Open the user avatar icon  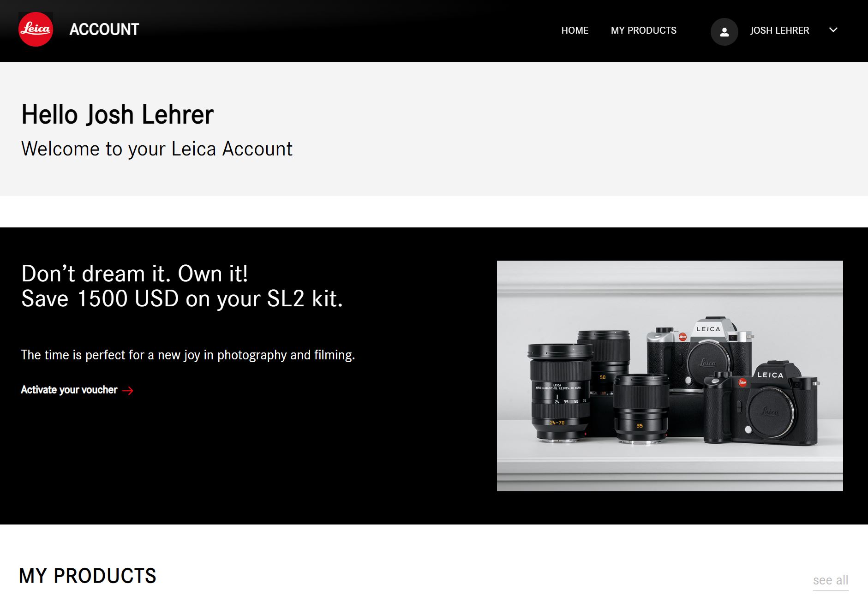click(724, 31)
